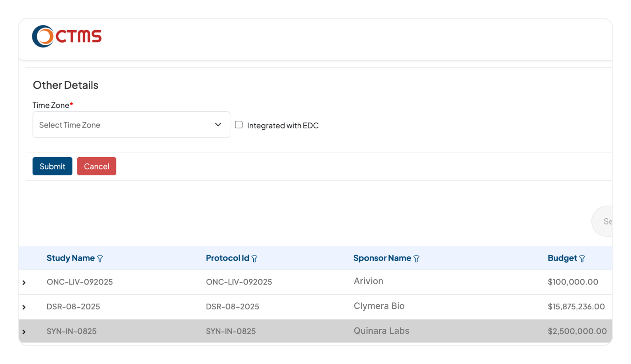Click the expand chevron on ONC-LIV-092025 row
Viewport: 631px width, 364px height.
pos(24,281)
